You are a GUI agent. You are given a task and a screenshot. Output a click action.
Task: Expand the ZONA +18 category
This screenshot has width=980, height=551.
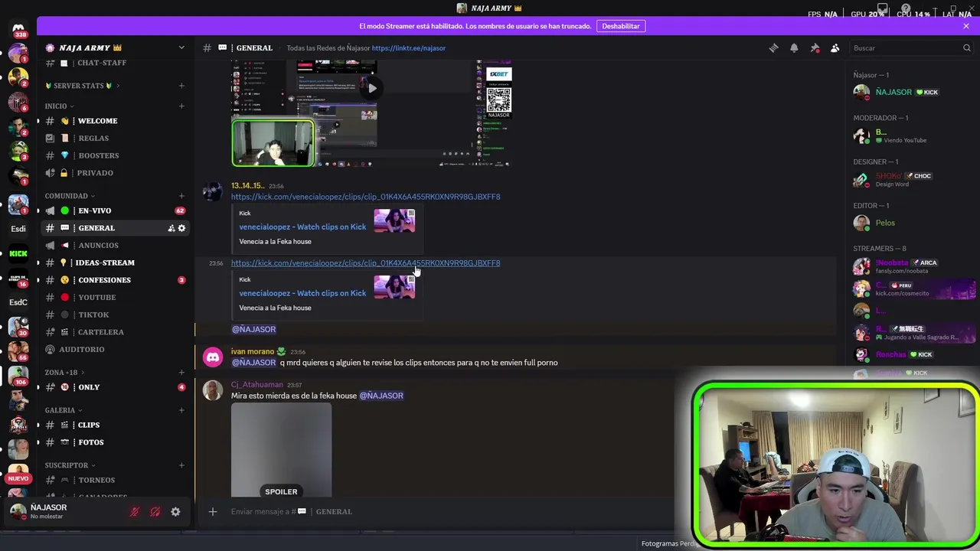[64, 372]
